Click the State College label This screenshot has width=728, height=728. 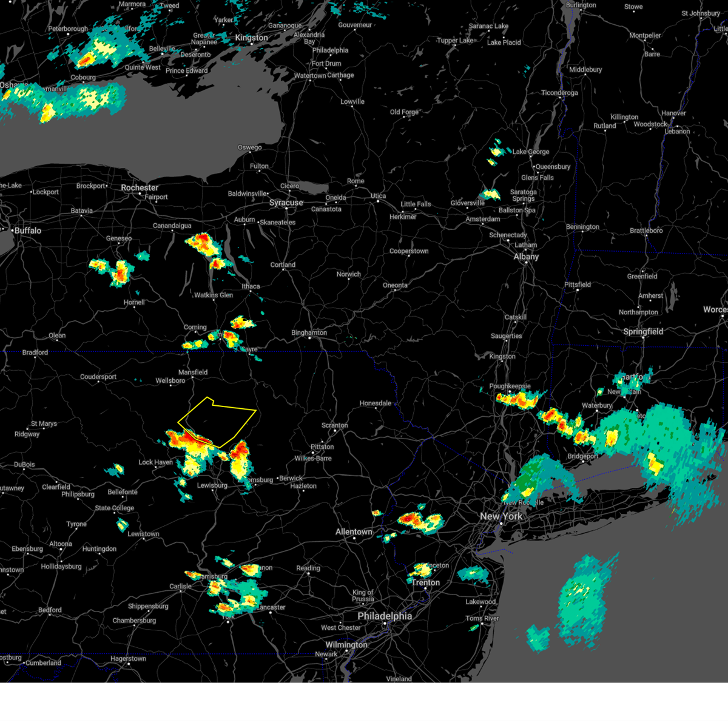pyautogui.click(x=115, y=508)
